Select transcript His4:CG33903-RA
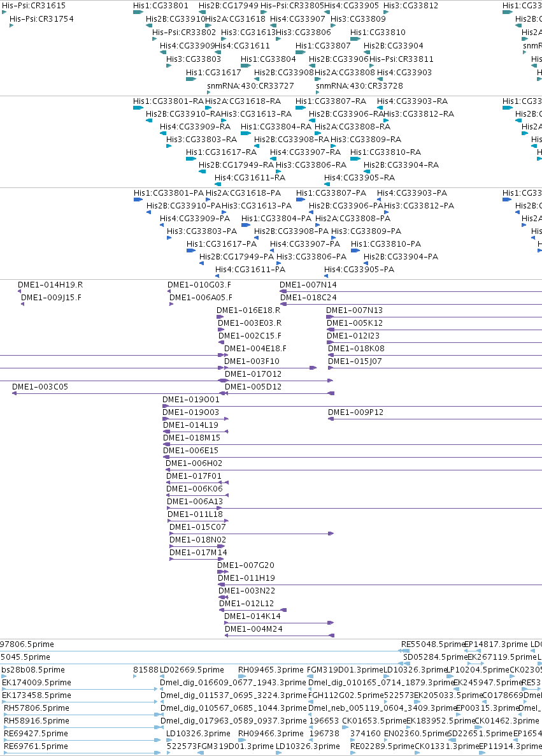The width and height of the screenshot is (542, 756). (x=413, y=101)
